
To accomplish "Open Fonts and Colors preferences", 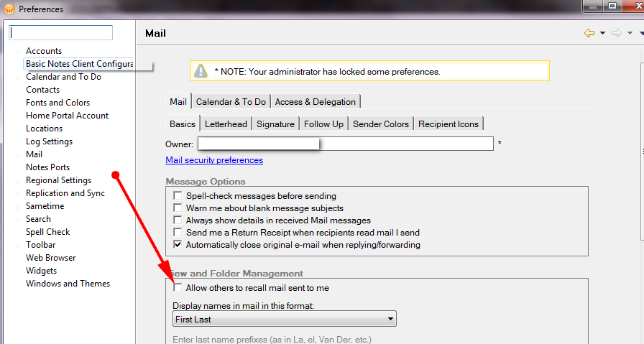I will click(x=57, y=103).
